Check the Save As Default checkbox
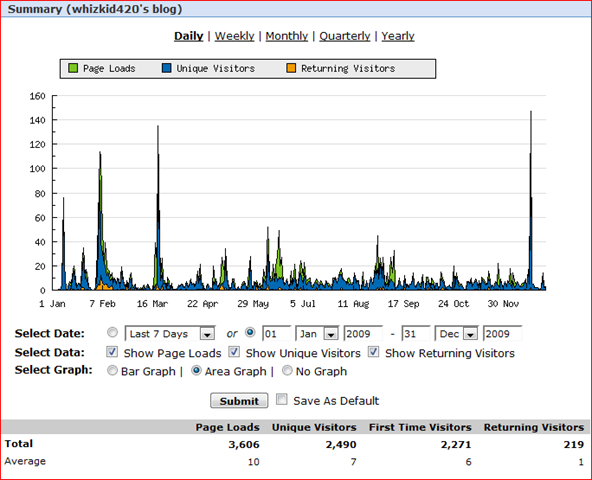 coord(282,399)
